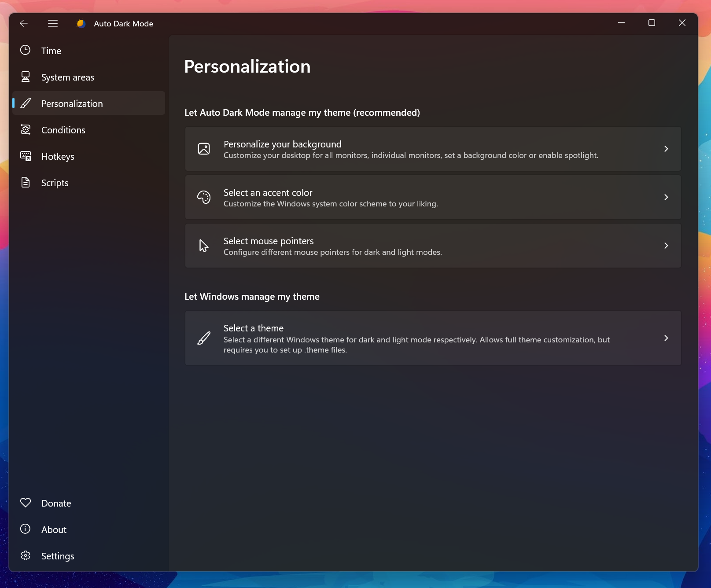Open the Donate page
Viewport: 711px width, 588px height.
click(89, 503)
